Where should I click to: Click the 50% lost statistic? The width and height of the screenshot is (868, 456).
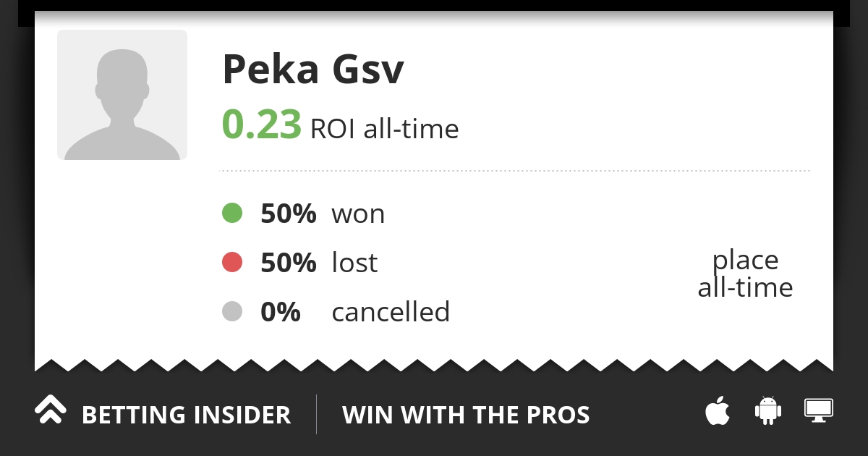pyautogui.click(x=288, y=263)
